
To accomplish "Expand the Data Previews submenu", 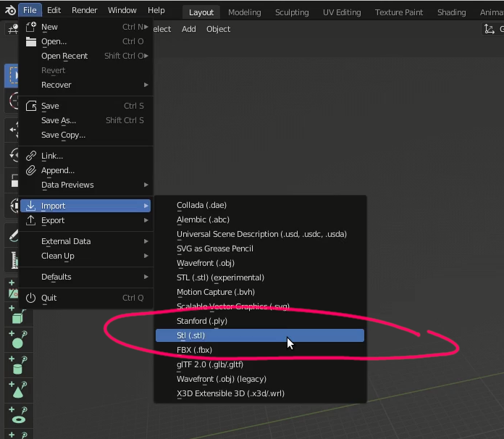I will (85, 185).
